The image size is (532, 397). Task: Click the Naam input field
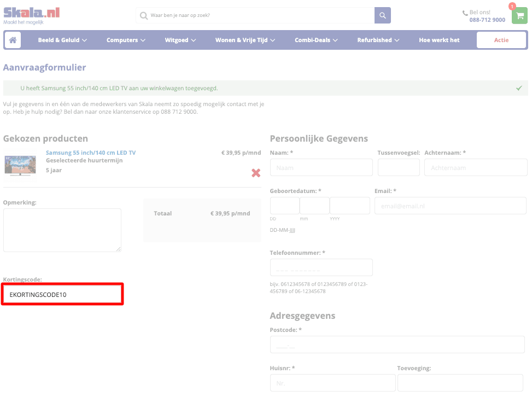tap(321, 168)
